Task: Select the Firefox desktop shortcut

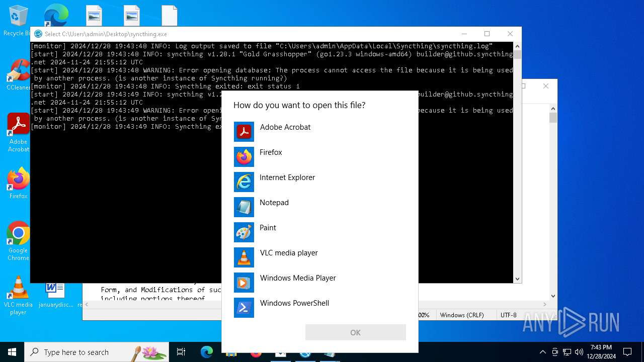Action: pyautogui.click(x=18, y=184)
